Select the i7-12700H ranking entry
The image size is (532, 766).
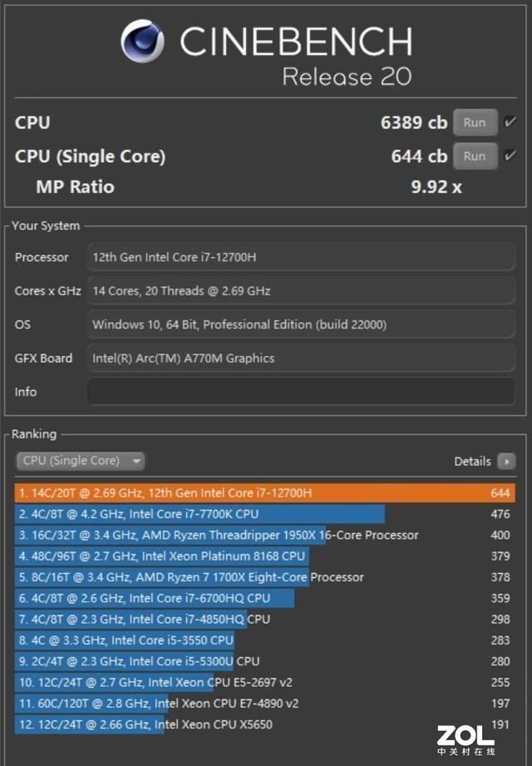coord(264,493)
